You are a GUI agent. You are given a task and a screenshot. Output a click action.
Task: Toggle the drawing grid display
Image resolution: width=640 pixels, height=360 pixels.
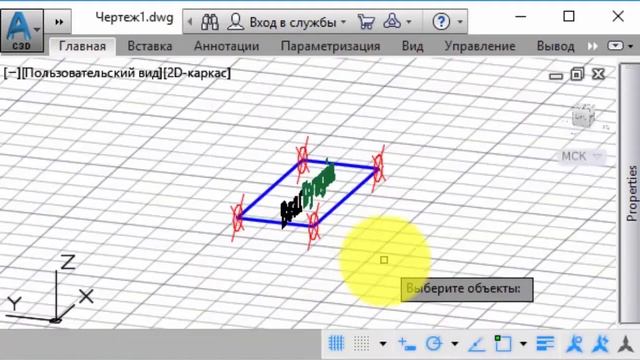[x=336, y=344]
